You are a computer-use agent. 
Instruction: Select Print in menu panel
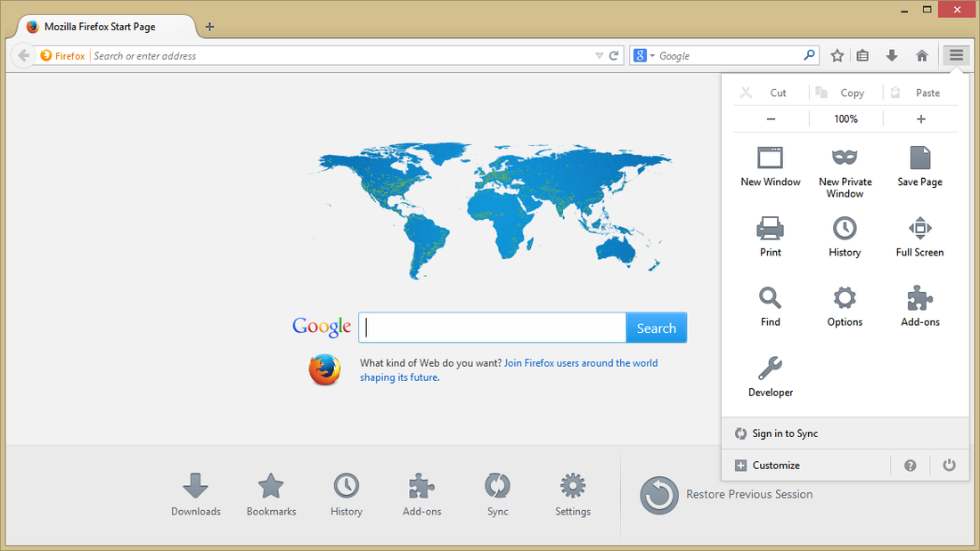771,237
